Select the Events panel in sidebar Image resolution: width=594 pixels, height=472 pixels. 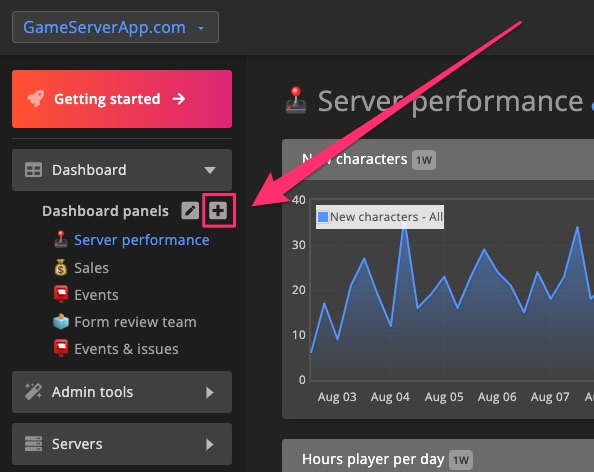point(96,295)
